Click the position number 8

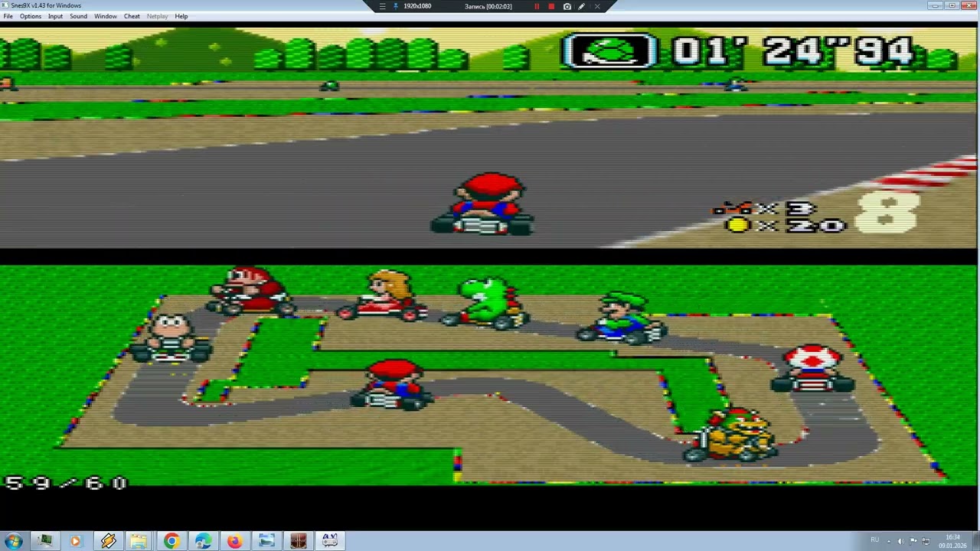click(x=887, y=211)
